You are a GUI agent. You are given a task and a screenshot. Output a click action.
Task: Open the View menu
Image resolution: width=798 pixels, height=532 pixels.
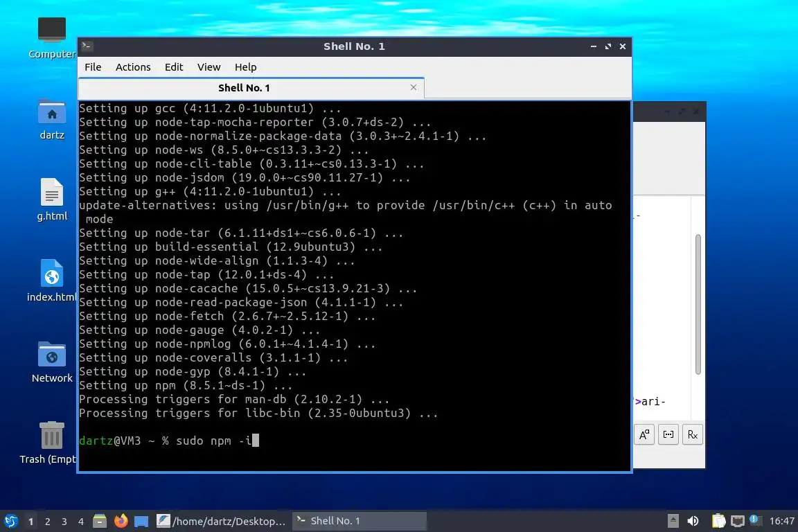tap(209, 67)
